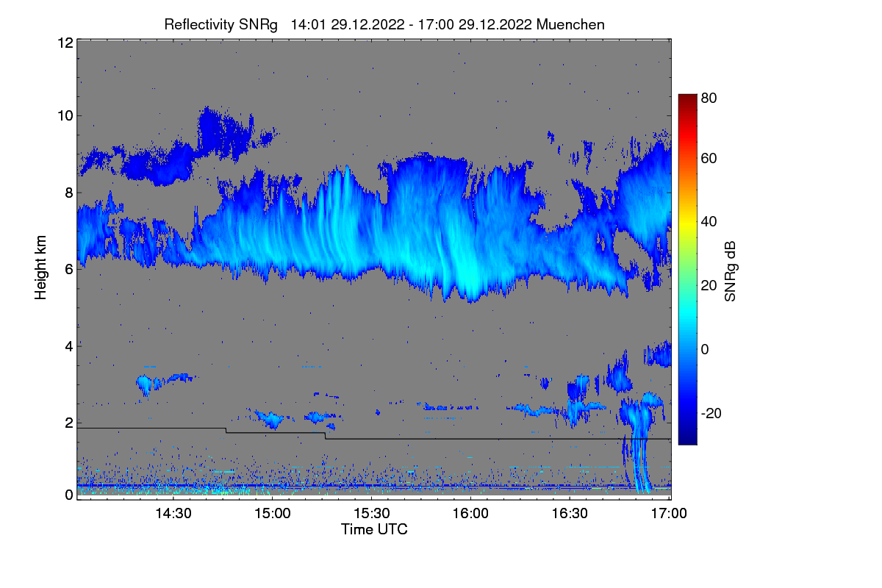Click the 15:30 time tick label
882x588 pixels.
[372, 514]
